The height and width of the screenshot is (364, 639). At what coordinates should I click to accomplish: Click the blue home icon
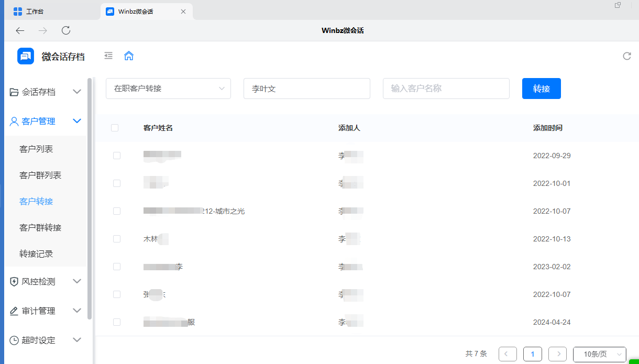129,56
